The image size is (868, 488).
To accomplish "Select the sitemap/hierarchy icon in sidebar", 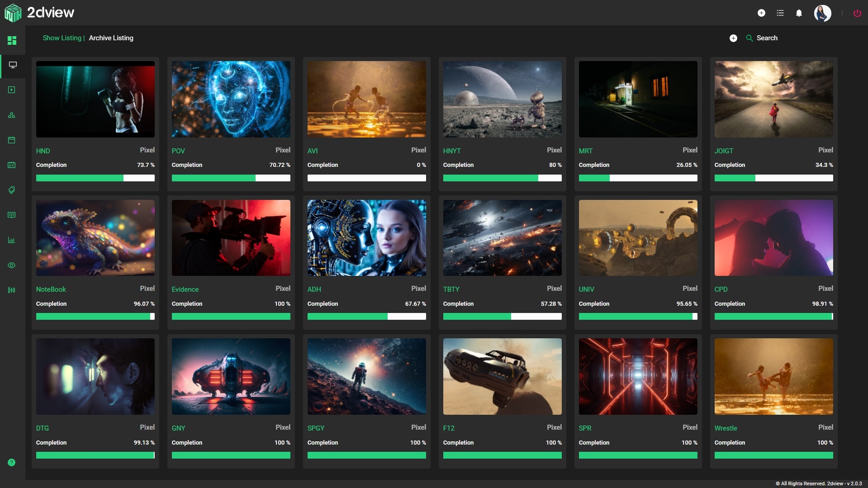I will tap(12, 115).
